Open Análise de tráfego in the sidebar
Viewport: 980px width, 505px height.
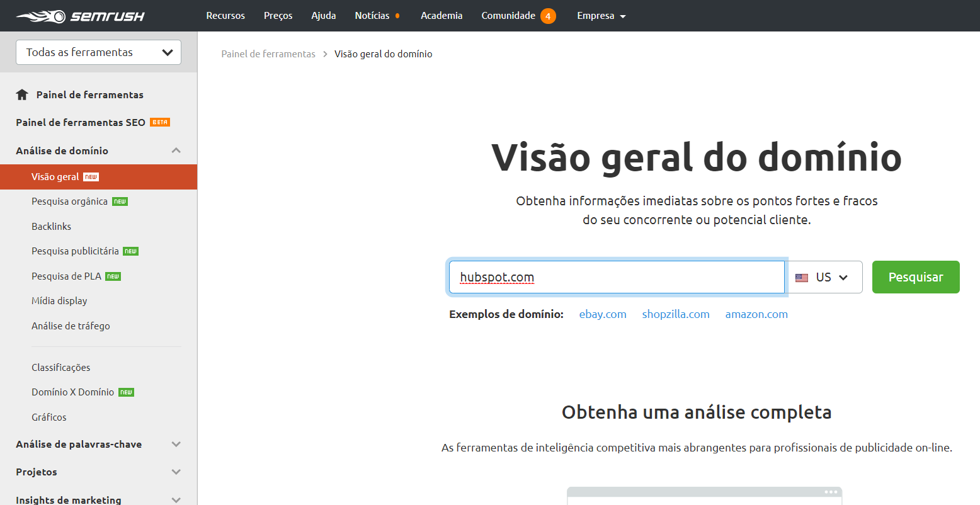point(71,326)
